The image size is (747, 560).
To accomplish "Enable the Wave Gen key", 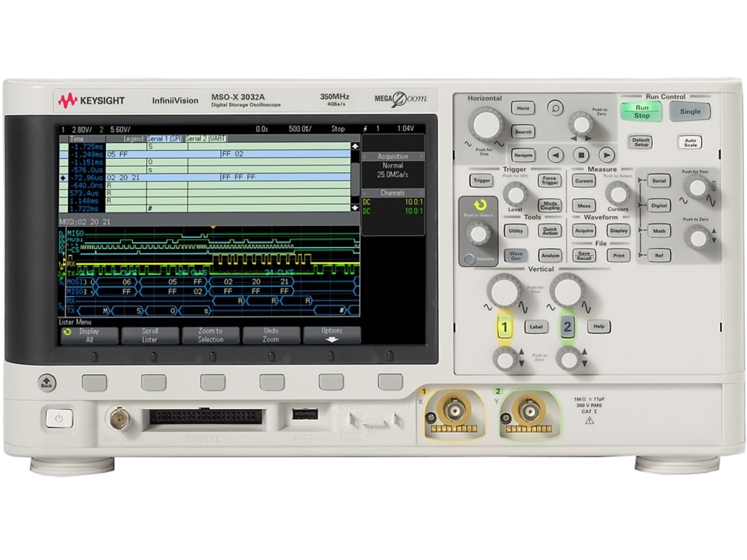I will point(516,256).
